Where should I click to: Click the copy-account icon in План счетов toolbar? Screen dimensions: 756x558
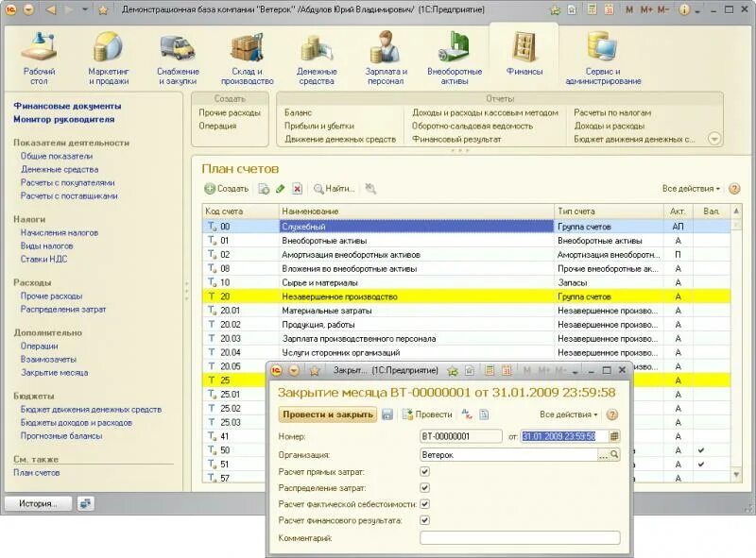coord(264,189)
